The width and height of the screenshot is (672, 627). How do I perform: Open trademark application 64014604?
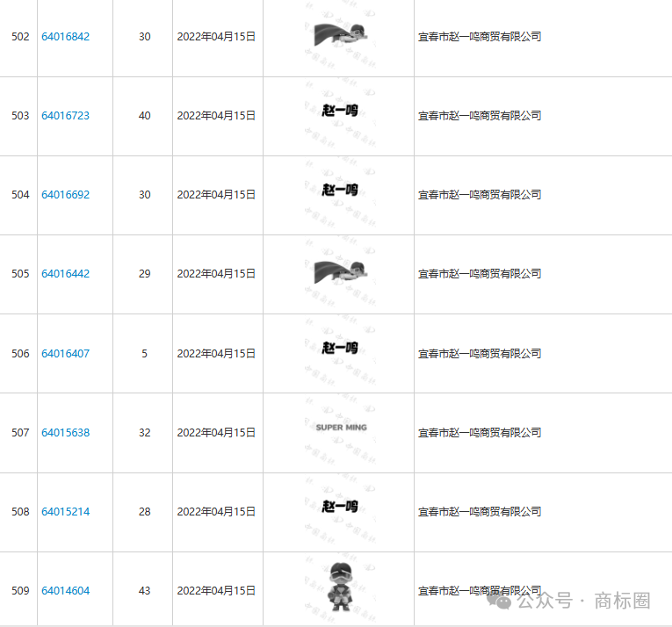pos(65,591)
